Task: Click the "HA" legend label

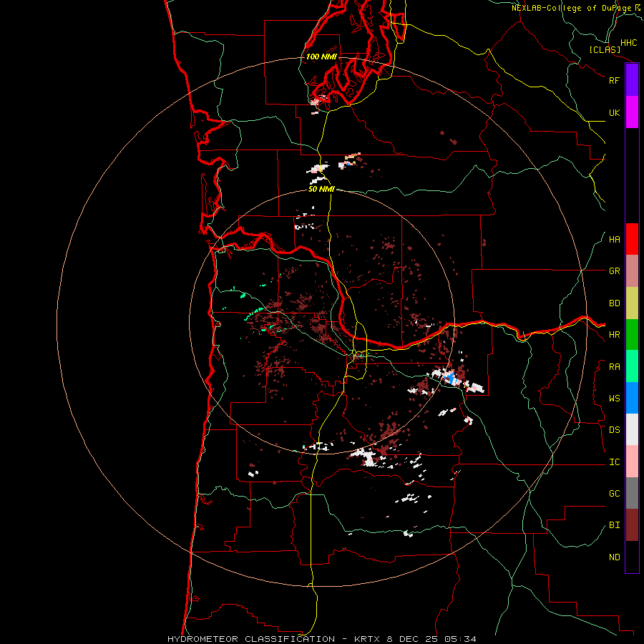Action: tap(614, 240)
